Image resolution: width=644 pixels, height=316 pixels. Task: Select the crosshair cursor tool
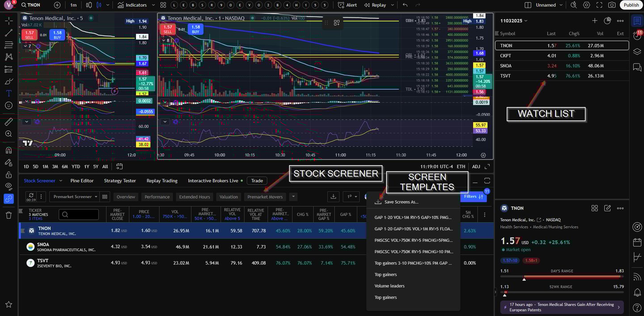click(x=8, y=21)
